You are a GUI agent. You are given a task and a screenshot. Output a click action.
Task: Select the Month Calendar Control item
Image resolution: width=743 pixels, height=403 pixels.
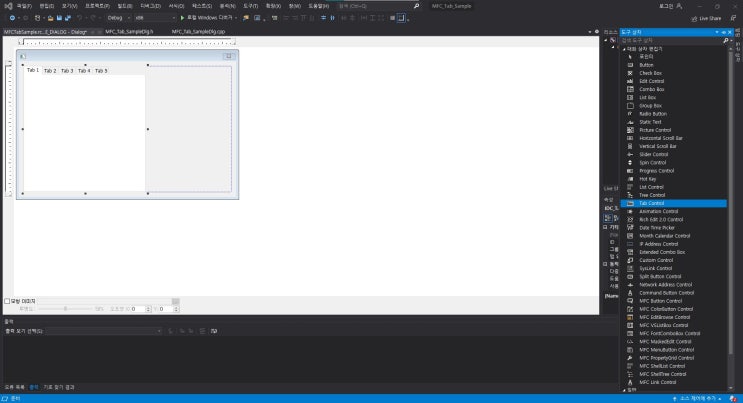[674, 236]
